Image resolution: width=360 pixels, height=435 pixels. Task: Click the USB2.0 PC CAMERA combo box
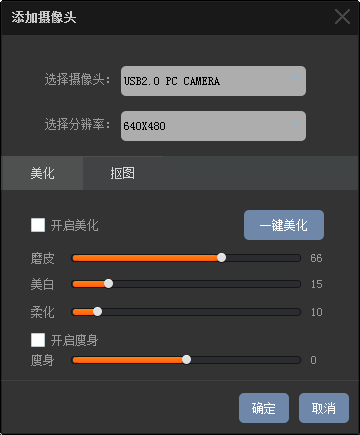[213, 81]
